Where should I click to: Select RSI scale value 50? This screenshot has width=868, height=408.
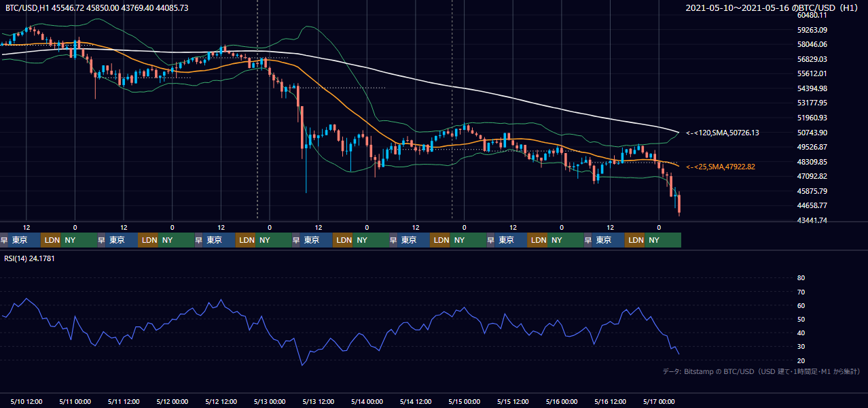click(801, 319)
